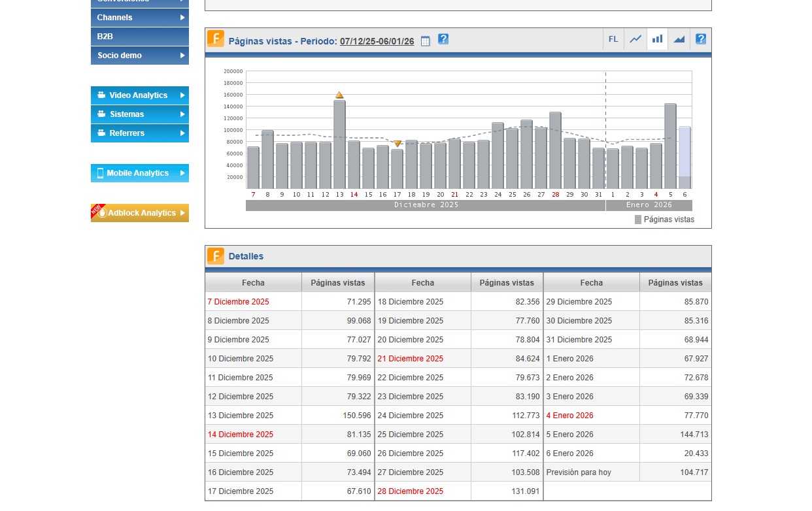Switch chart to area graph view
Viewport: 812px width, 511px height.
pyautogui.click(x=679, y=39)
